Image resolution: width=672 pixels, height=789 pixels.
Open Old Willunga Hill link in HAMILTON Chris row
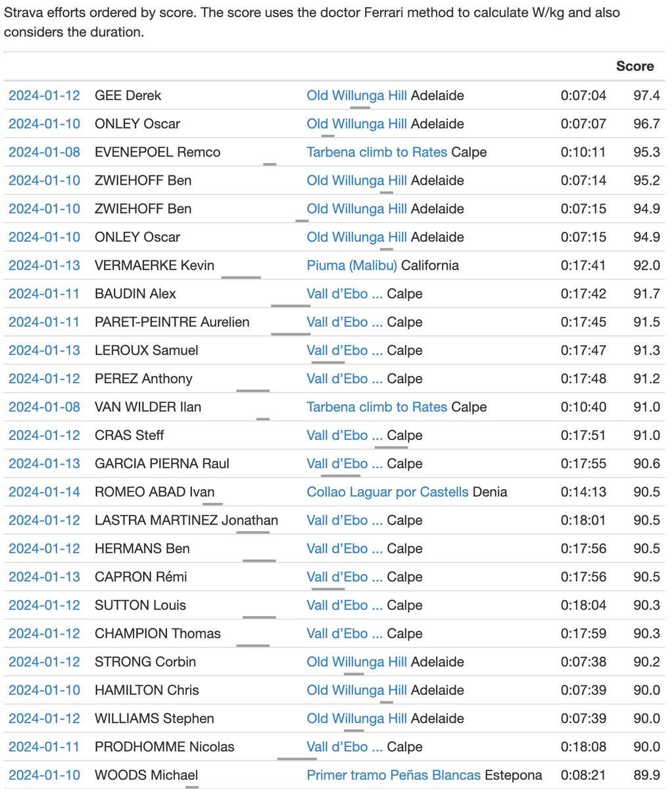357,690
